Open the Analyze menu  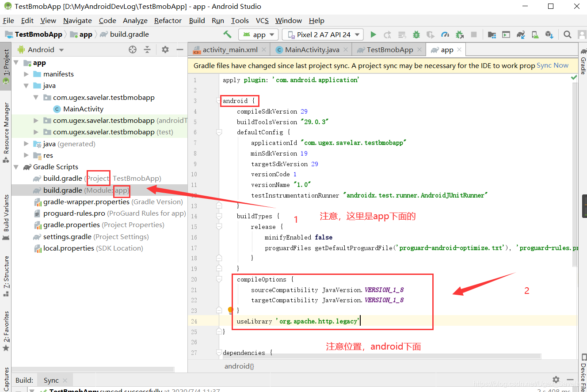point(135,20)
